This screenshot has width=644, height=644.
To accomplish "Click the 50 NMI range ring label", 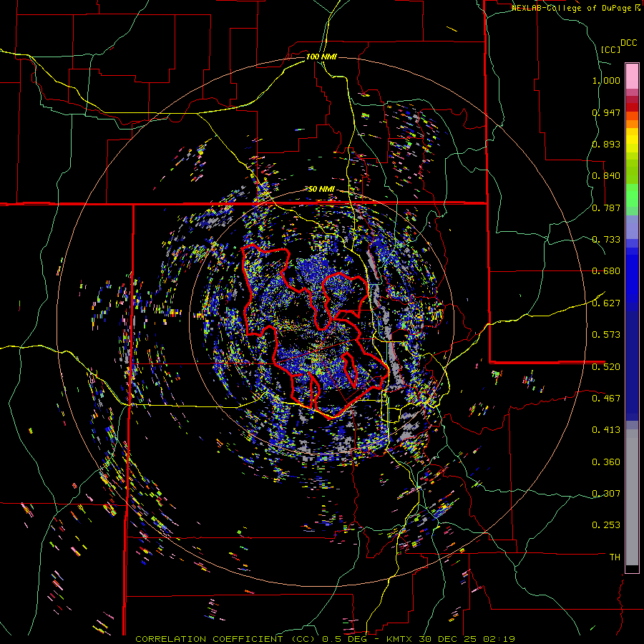I will tap(321, 189).
